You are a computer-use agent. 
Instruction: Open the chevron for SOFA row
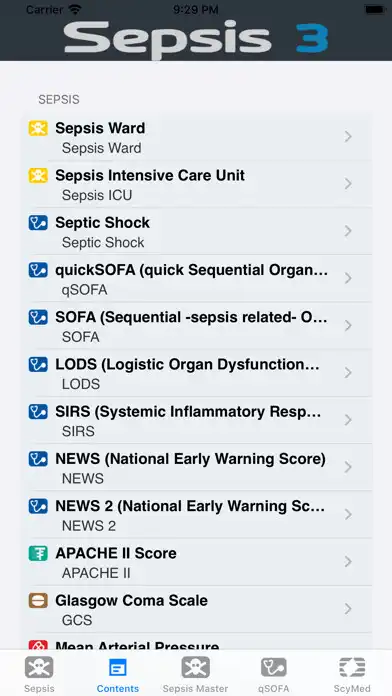[x=348, y=325]
